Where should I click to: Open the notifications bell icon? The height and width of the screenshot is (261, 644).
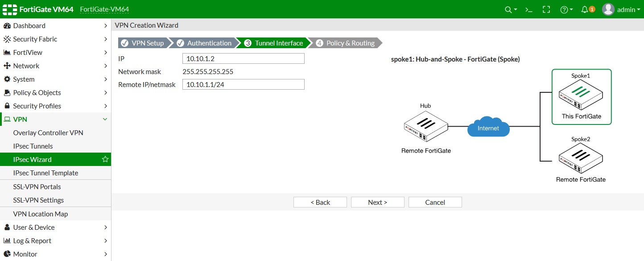(x=585, y=9)
